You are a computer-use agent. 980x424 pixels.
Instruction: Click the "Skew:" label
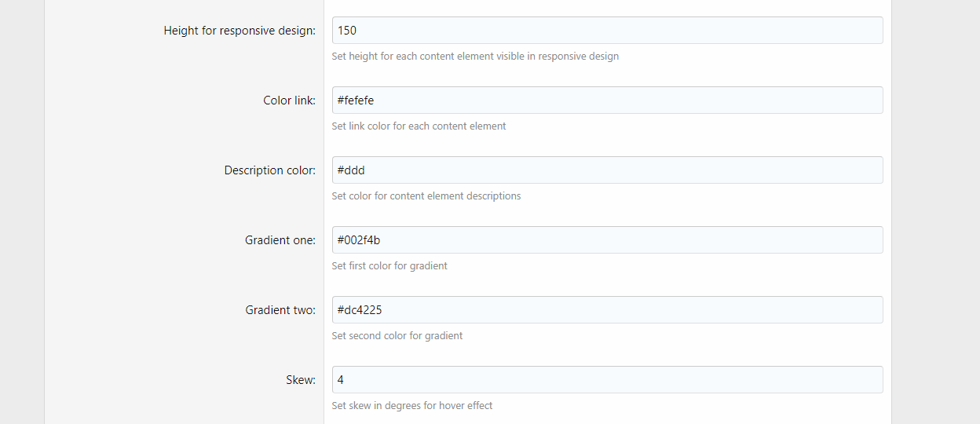click(x=300, y=380)
